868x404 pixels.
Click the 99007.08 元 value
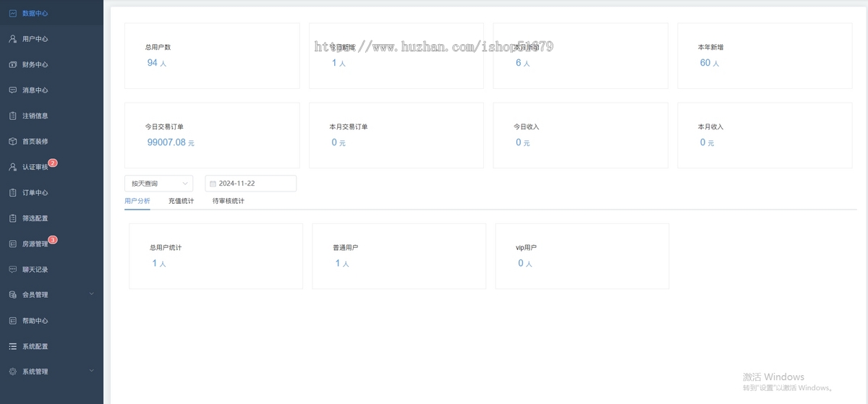[x=171, y=143]
